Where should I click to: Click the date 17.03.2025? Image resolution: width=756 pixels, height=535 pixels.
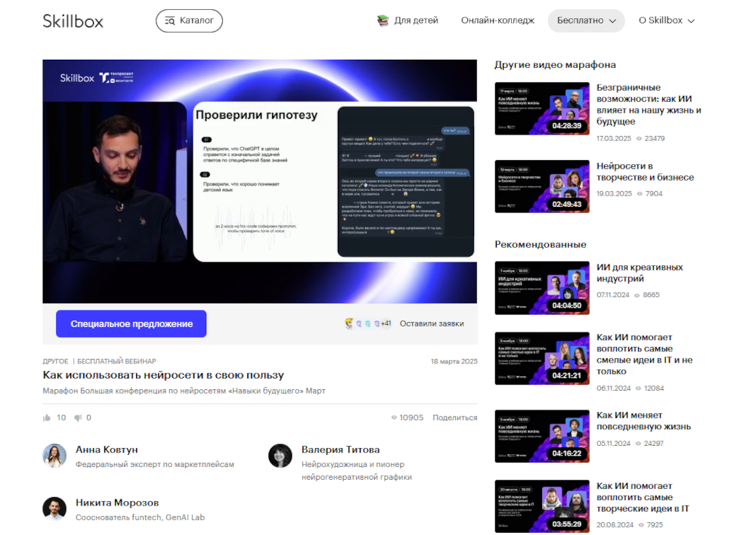point(613,138)
